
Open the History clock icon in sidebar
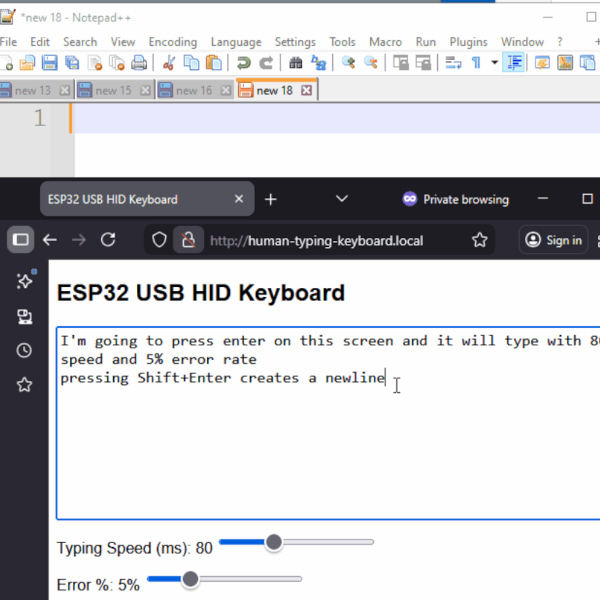point(24,351)
